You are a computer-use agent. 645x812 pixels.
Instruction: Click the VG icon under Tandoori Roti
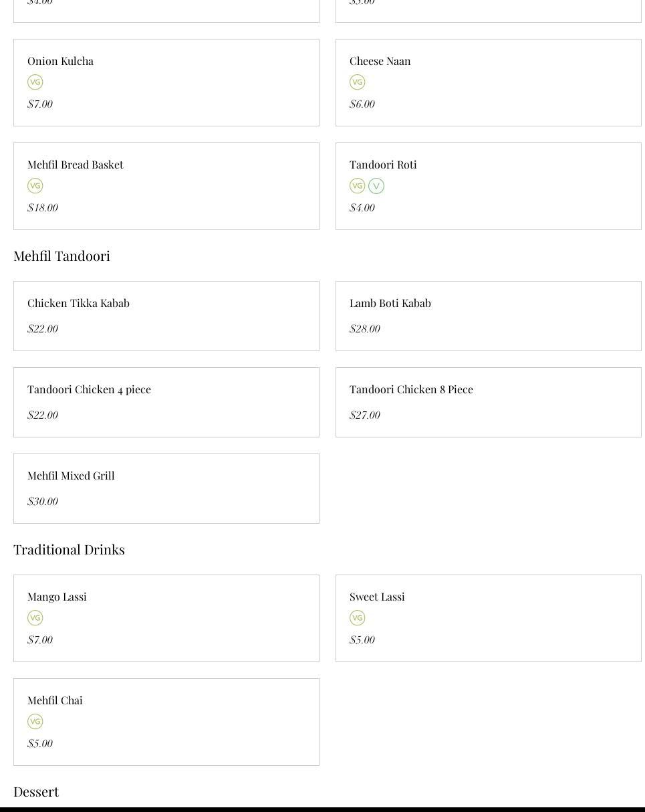(x=358, y=186)
